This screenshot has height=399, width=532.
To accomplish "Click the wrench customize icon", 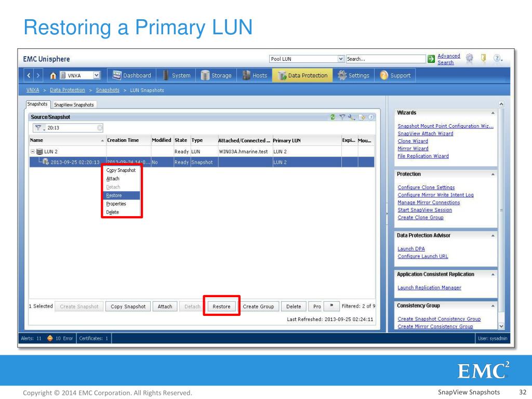I will [352, 117].
